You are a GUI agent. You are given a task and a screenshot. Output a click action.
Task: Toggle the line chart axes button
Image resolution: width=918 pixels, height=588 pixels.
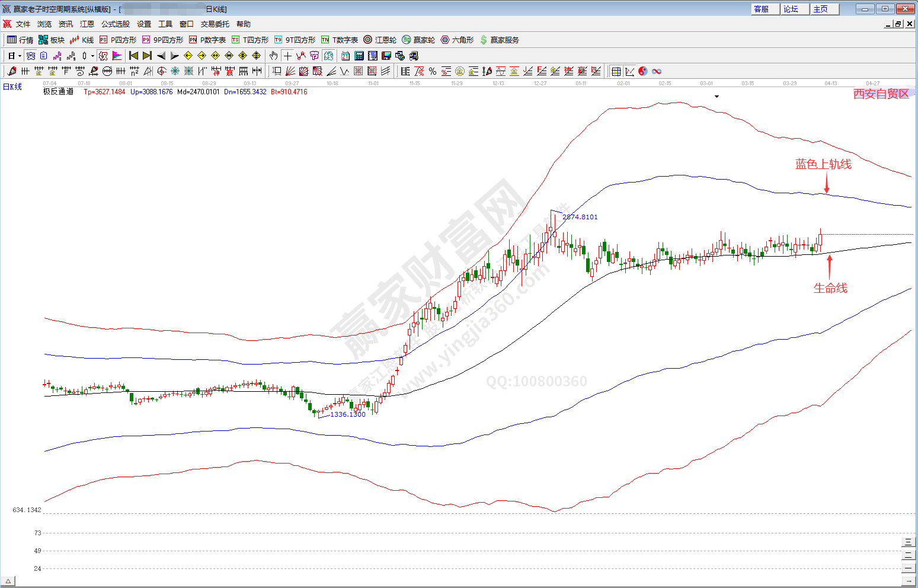pyautogui.click(x=629, y=71)
